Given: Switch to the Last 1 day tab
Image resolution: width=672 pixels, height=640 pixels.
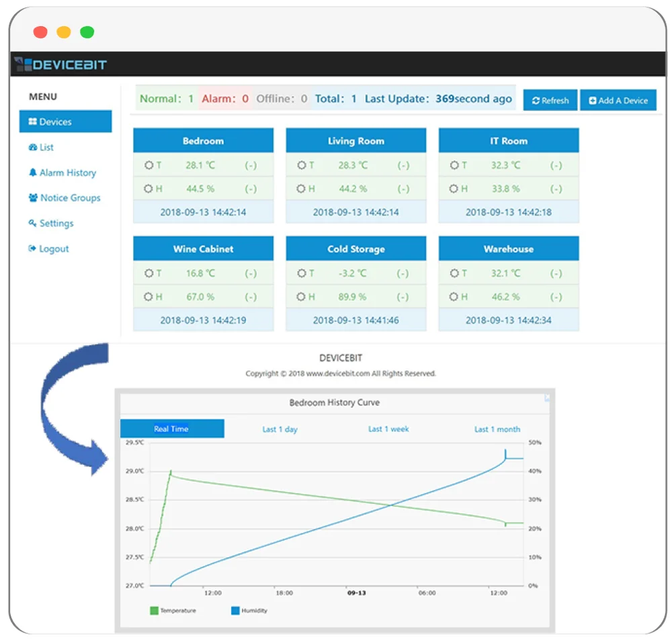Looking at the screenshot, I should point(280,429).
